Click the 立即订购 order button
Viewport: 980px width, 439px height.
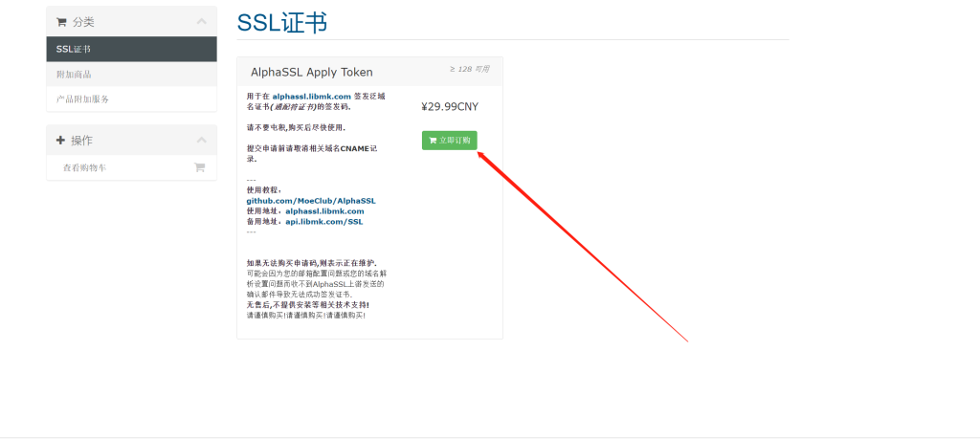click(x=450, y=141)
